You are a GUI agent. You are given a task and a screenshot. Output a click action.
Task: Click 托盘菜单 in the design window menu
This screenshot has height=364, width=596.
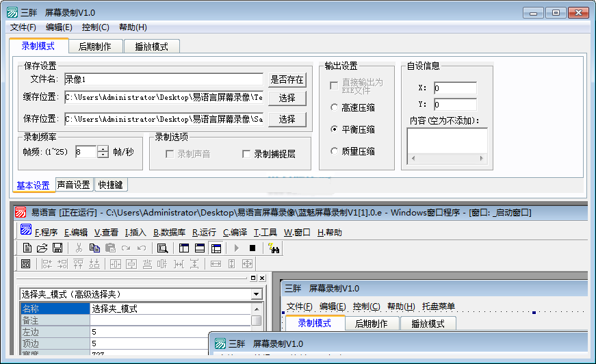coord(438,307)
